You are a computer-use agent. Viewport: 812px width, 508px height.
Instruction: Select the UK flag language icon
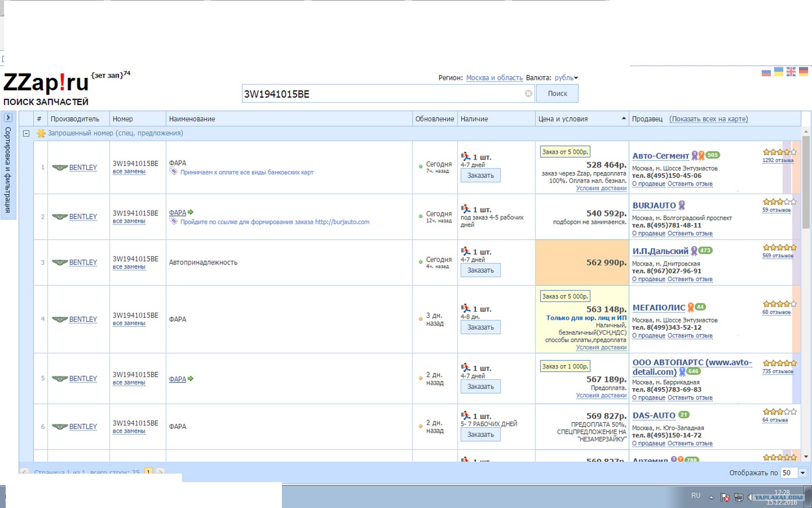click(791, 72)
